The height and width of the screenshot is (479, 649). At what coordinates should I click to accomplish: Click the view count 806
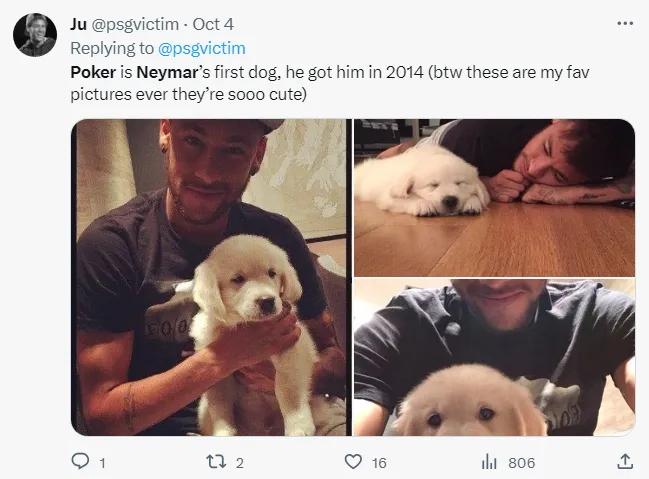[x=520, y=463]
